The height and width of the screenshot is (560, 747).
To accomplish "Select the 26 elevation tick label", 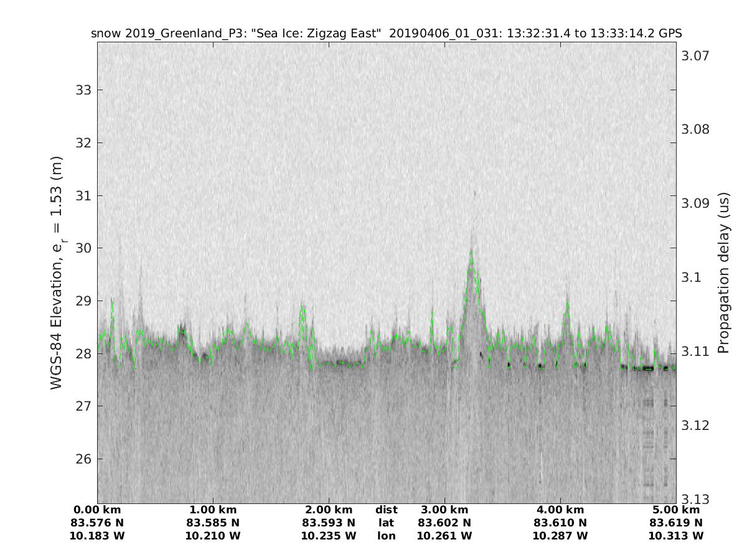I will [84, 459].
